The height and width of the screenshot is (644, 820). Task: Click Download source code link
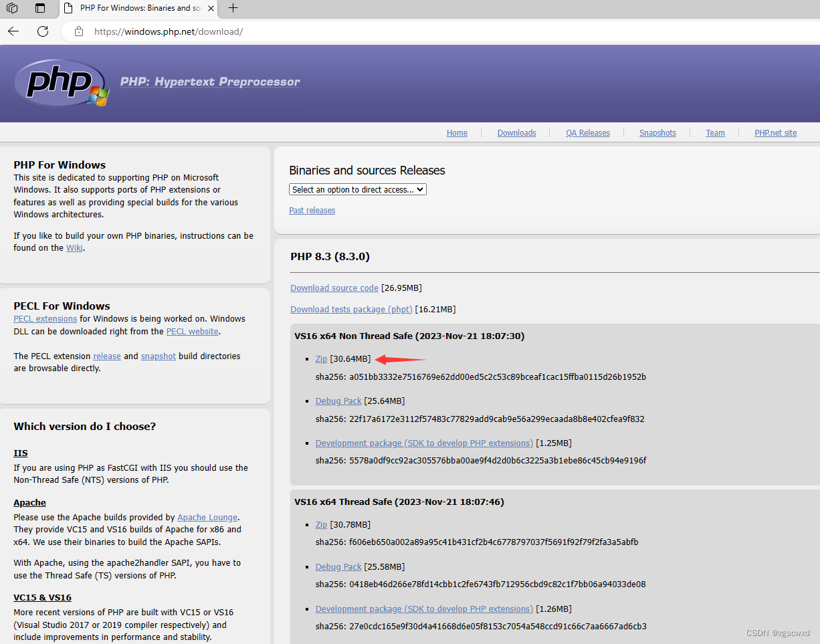pyautogui.click(x=334, y=288)
